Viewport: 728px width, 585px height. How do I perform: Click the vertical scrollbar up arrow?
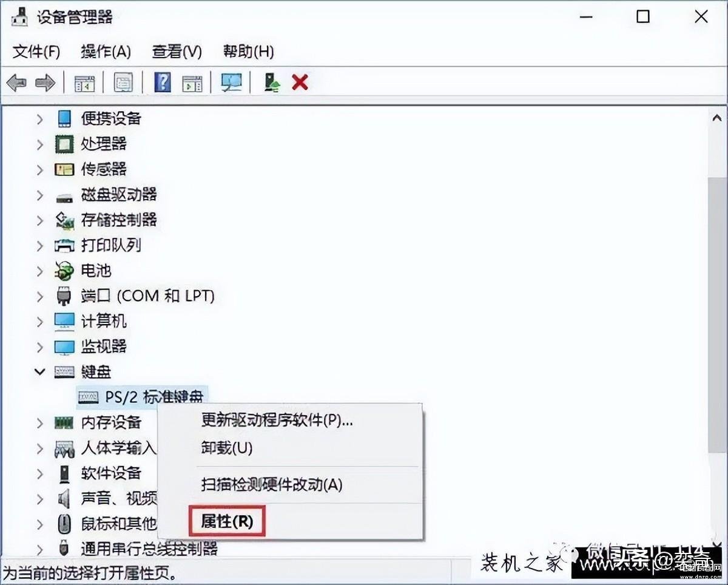[x=716, y=118]
